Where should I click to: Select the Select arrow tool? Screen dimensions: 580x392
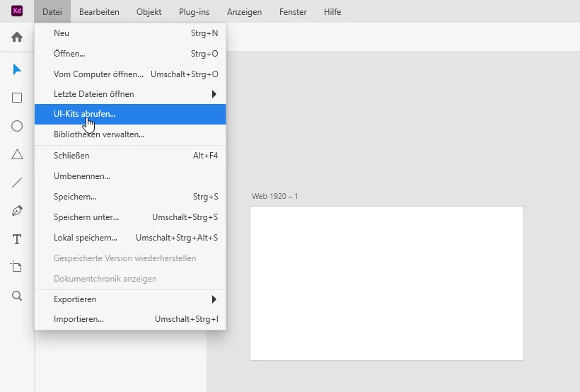tap(17, 69)
